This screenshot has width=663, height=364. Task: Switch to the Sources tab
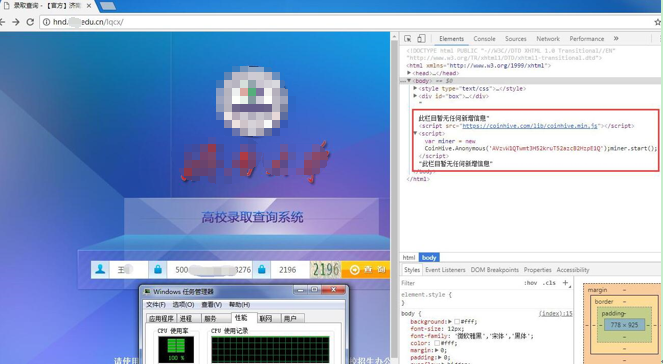point(516,38)
